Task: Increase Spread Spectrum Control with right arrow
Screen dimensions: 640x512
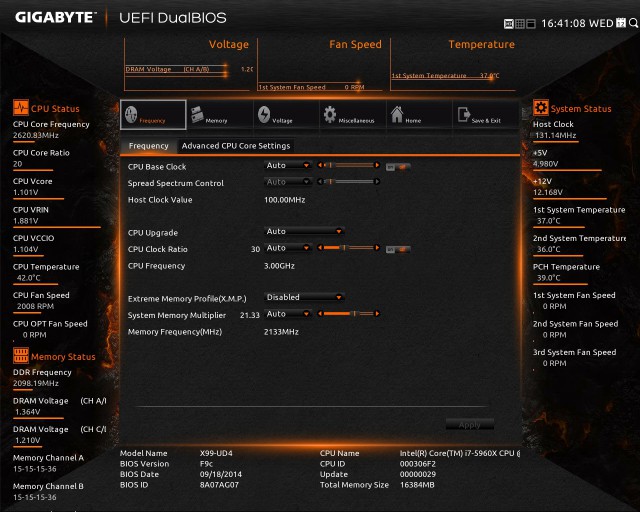Action: point(377,181)
